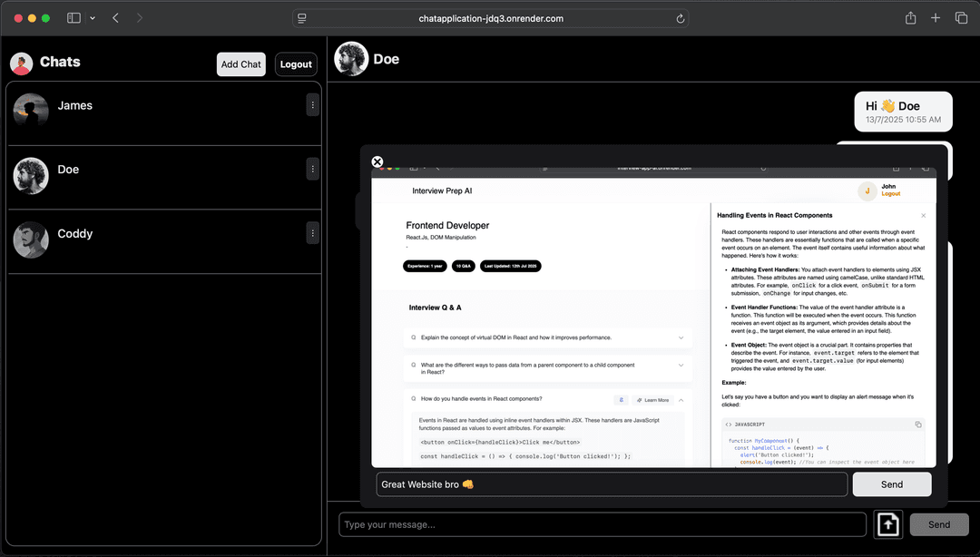
Task: Click the Add Chat button
Action: pyautogui.click(x=241, y=64)
